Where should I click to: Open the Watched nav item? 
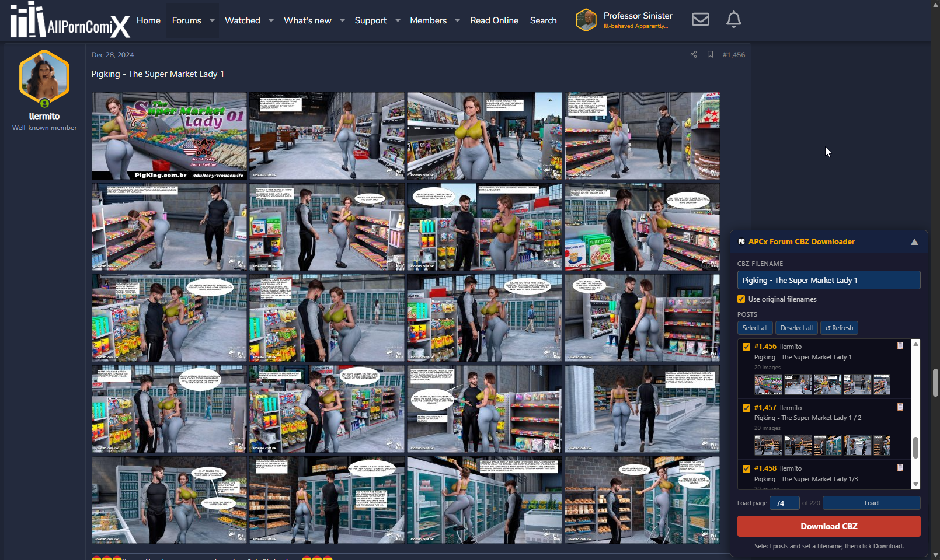[242, 20]
